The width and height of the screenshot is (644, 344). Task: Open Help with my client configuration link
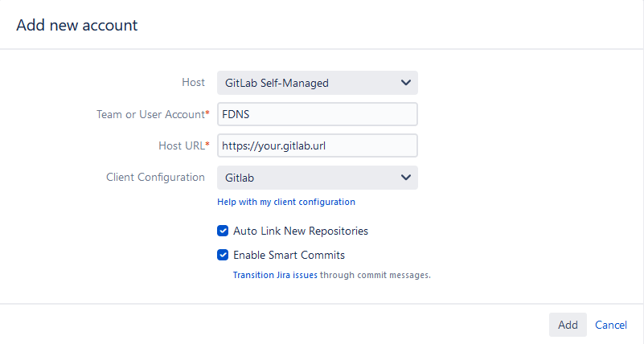click(286, 202)
